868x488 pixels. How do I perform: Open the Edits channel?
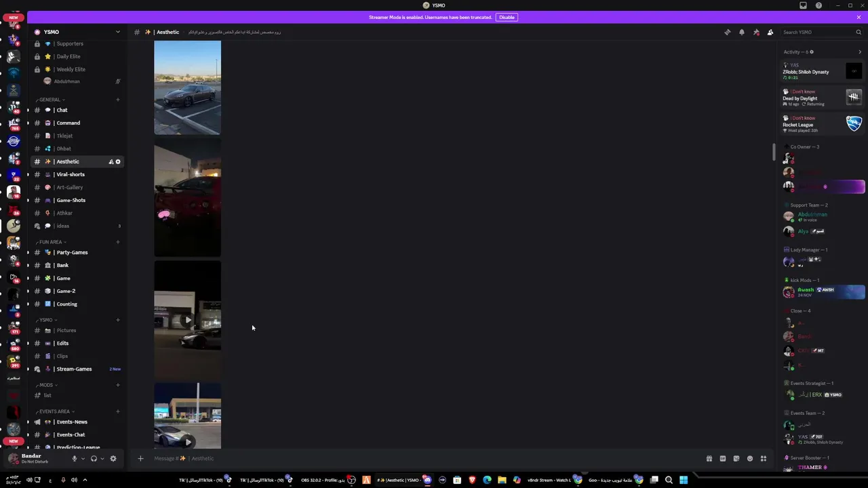[78, 343]
